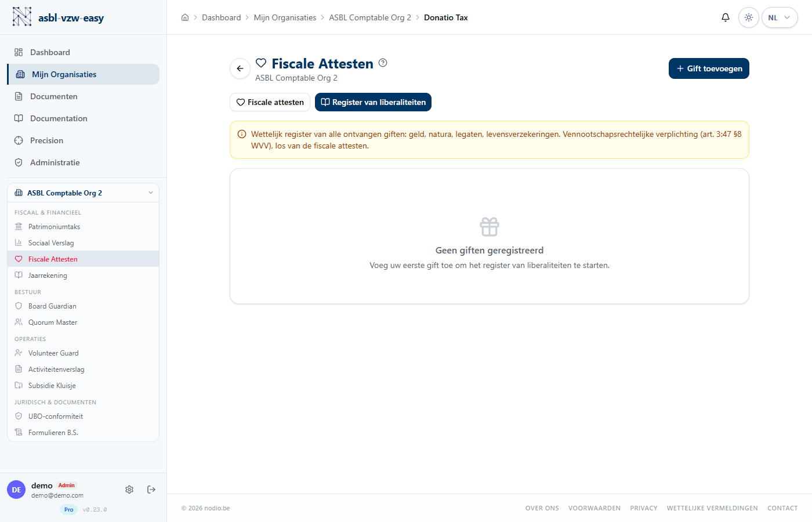The height and width of the screenshot is (522, 812).
Task: Click the Volunteer Guard person icon
Action: 19,353
